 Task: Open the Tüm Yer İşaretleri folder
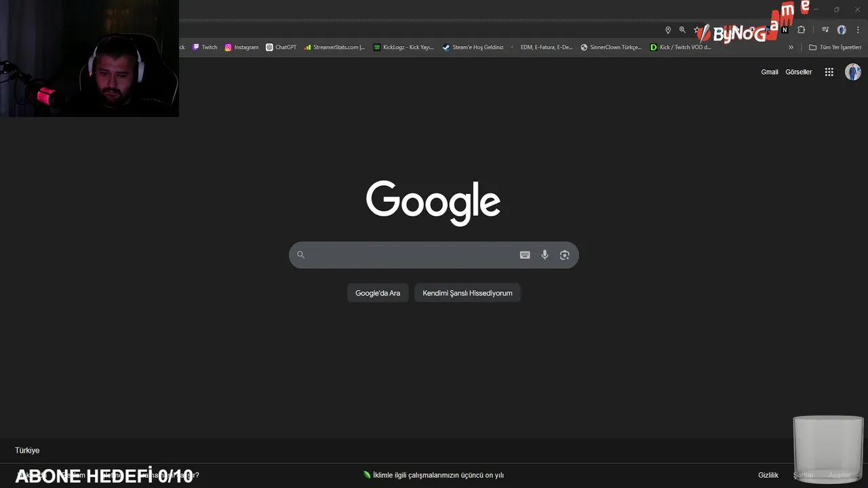pos(835,47)
